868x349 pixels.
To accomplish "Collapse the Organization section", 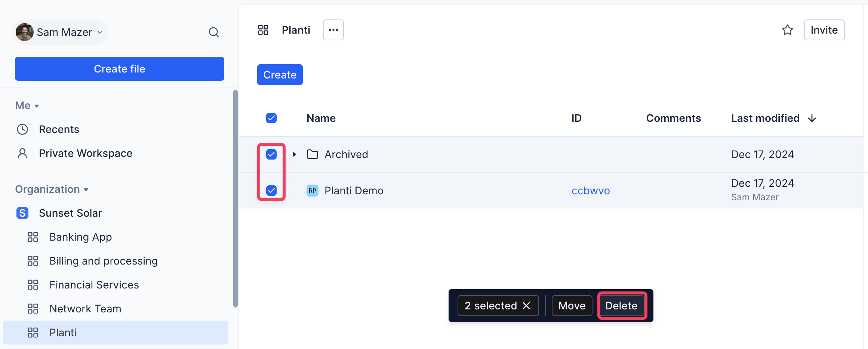I will 86,190.
